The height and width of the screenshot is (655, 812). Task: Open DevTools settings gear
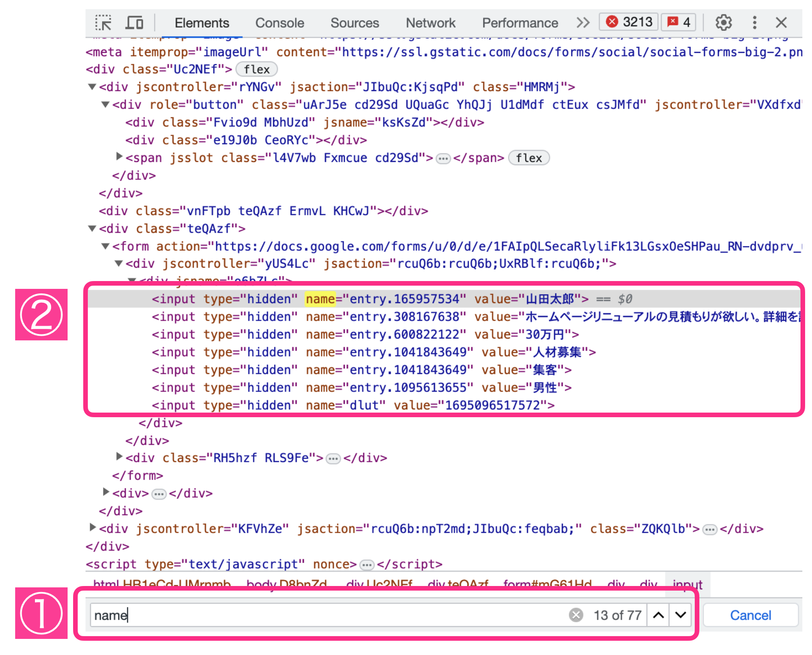pyautogui.click(x=723, y=22)
